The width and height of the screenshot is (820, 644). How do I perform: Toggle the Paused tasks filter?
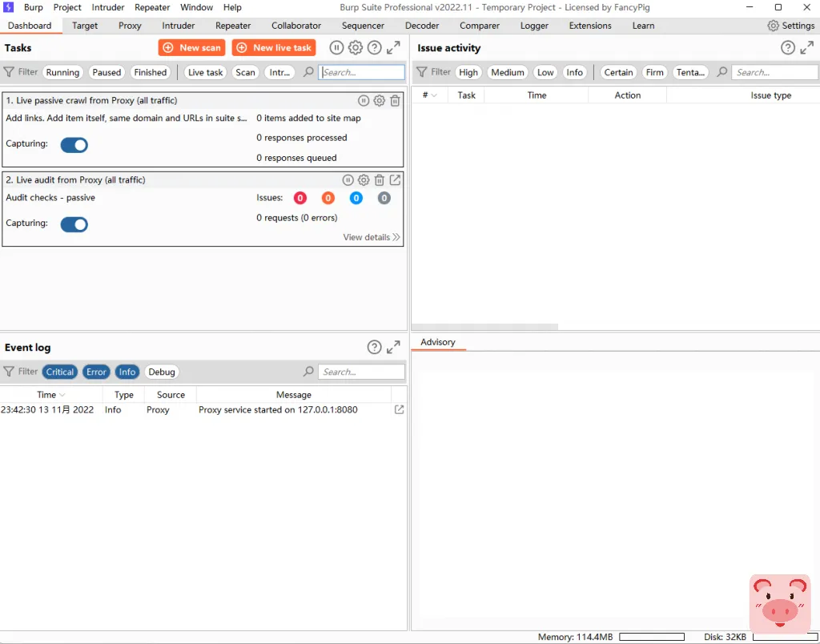coord(107,72)
